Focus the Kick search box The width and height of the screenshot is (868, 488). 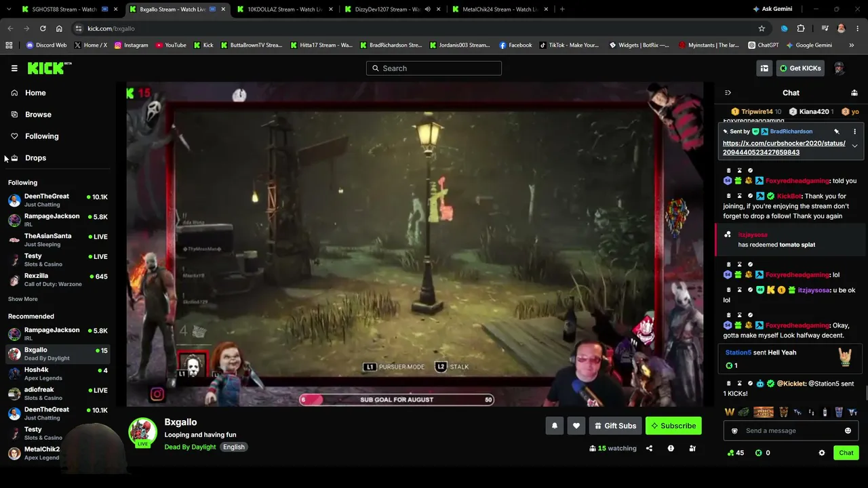point(434,68)
